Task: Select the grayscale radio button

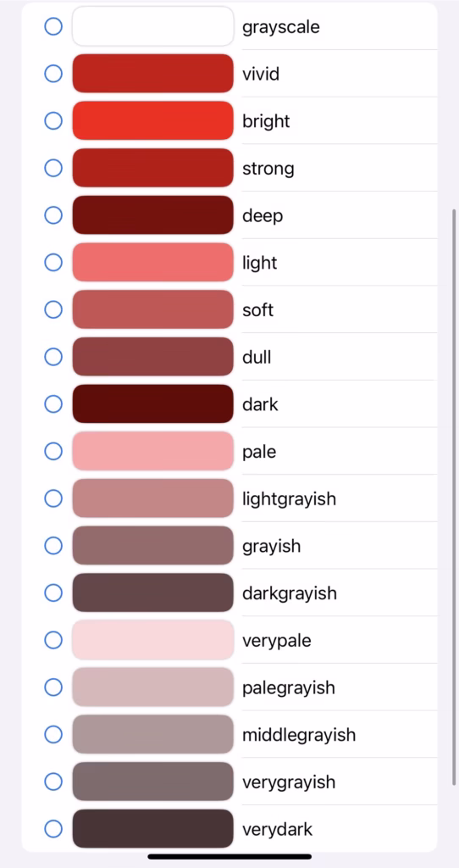Action: click(53, 26)
